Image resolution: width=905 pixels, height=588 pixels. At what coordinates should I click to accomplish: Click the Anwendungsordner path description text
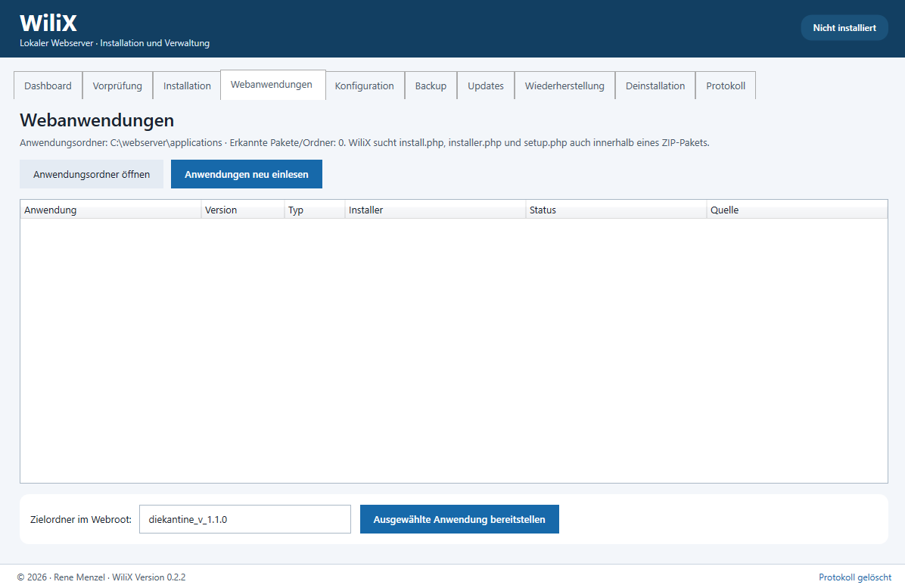364,142
